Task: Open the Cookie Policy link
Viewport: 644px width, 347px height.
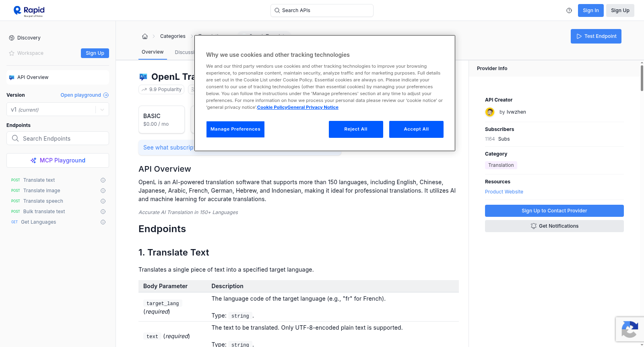Action: (272, 107)
